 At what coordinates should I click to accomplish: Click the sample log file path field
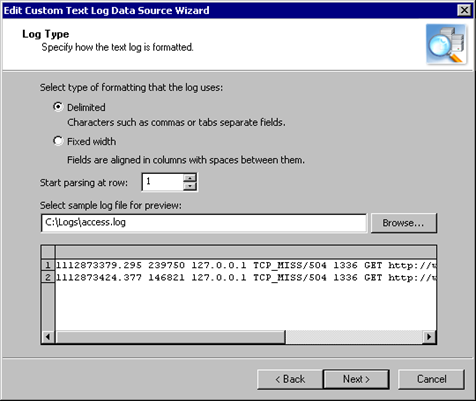204,223
